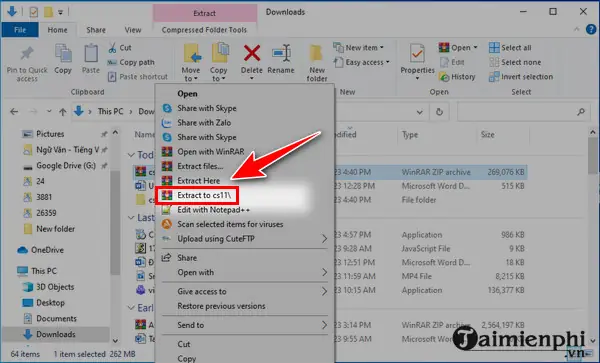
Task: Click the 269,076 KB size cell
Action: [x=505, y=172]
